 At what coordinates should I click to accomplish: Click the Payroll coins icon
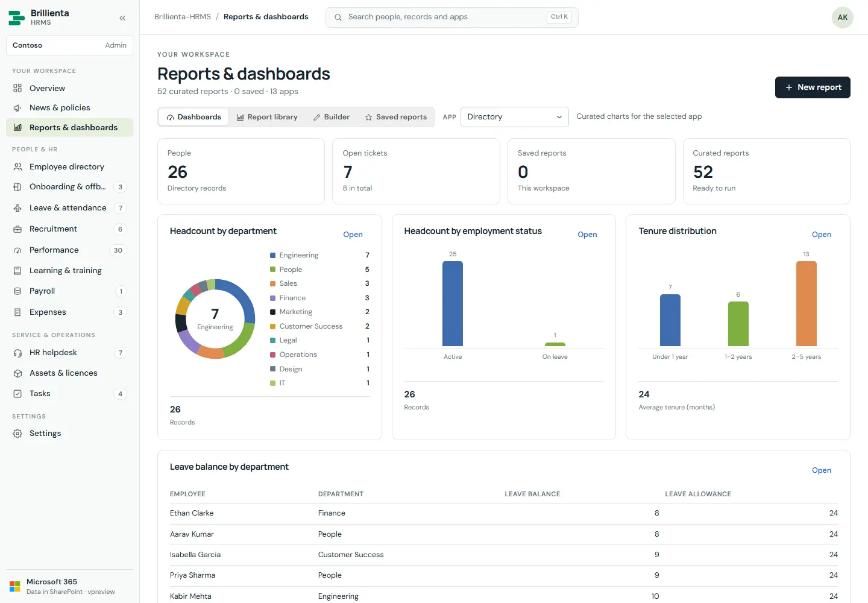pyautogui.click(x=17, y=291)
